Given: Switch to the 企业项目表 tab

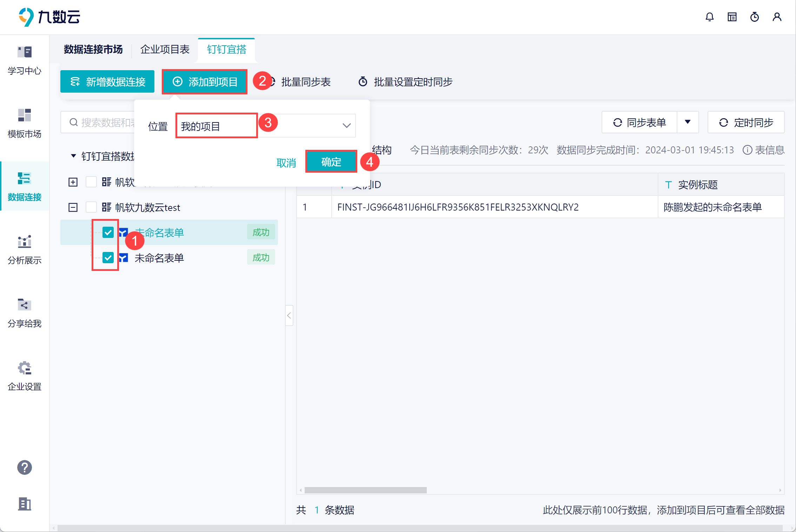Looking at the screenshot, I should click(x=165, y=49).
